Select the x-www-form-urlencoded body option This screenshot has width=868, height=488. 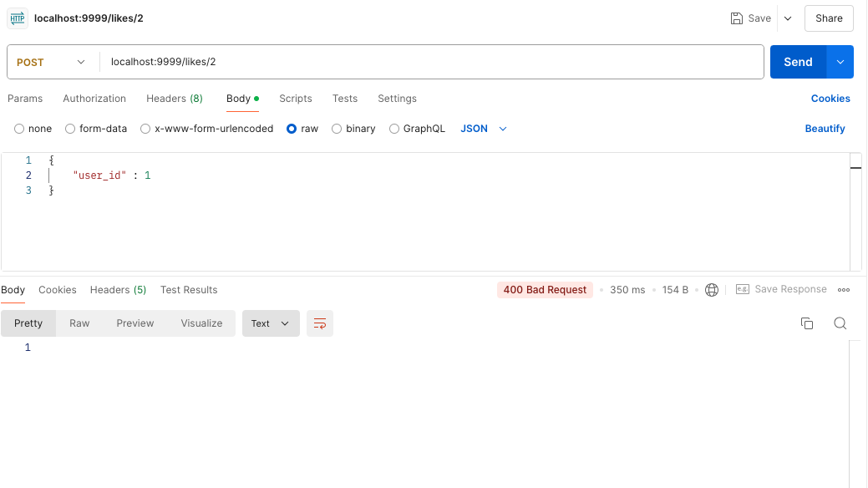pyautogui.click(x=145, y=129)
